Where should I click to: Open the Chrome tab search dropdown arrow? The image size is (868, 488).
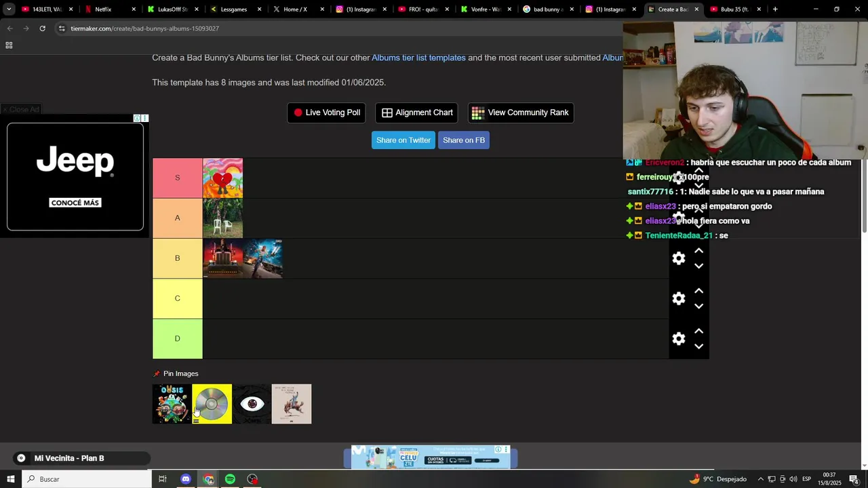click(x=9, y=9)
